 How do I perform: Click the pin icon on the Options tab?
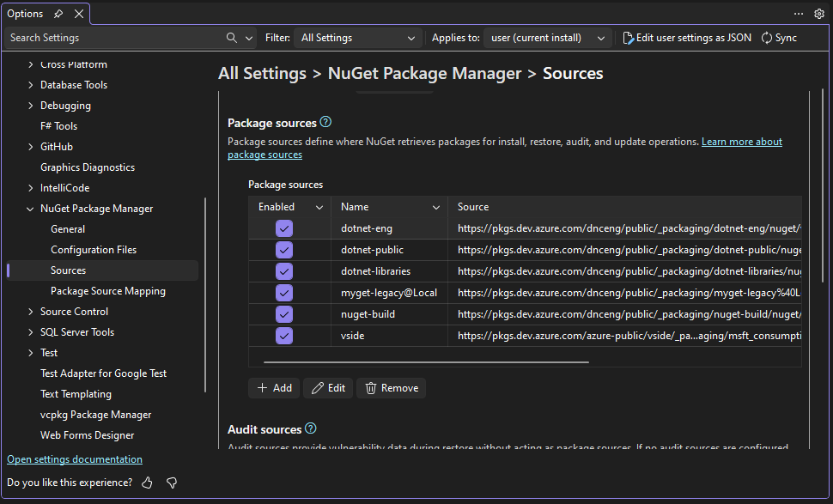(x=58, y=13)
